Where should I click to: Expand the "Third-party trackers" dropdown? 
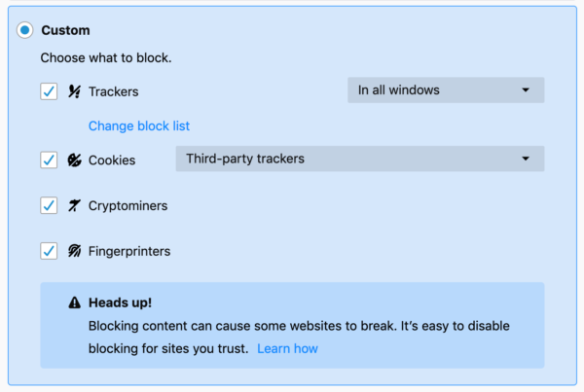(x=359, y=159)
